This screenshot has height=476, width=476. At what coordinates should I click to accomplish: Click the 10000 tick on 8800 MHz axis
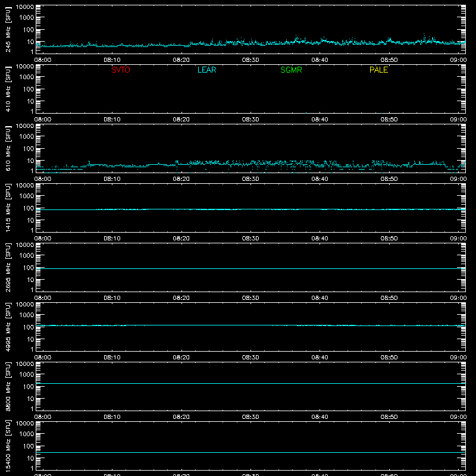pos(25,364)
